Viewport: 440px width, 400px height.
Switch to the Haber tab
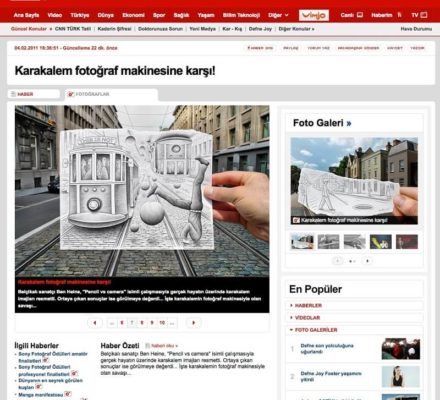[x=34, y=94]
